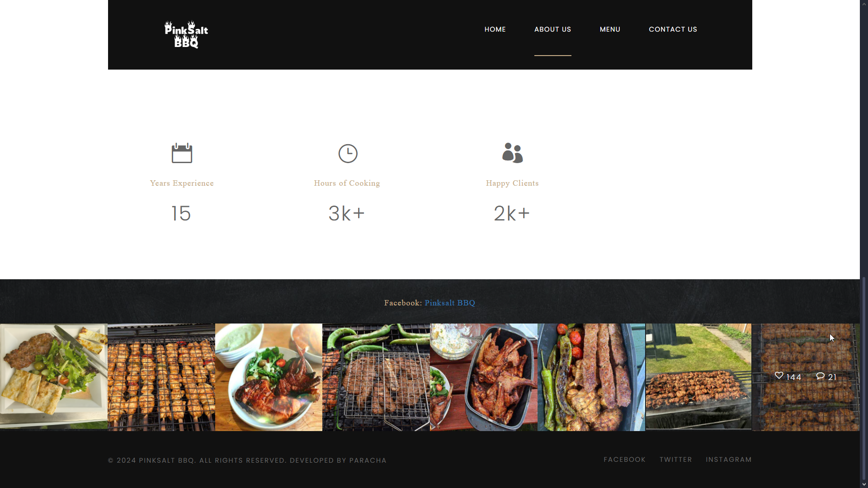
Task: View the grilled chicken salad bowl photo
Action: pos(269,377)
